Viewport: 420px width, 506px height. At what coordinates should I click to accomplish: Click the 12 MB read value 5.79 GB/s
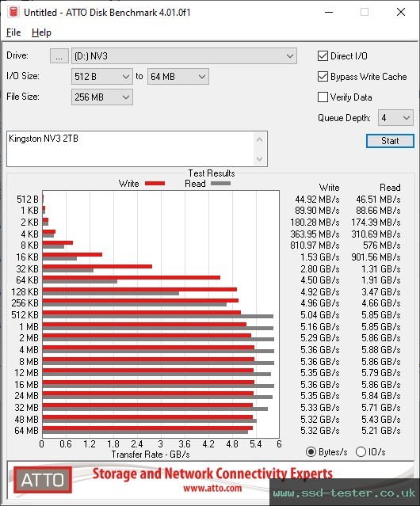[381, 373]
